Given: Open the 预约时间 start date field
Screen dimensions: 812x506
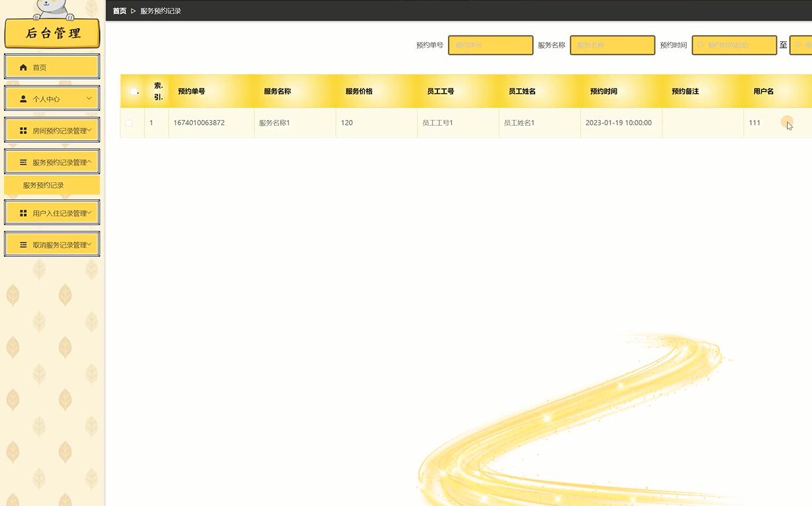Looking at the screenshot, I should pos(735,45).
